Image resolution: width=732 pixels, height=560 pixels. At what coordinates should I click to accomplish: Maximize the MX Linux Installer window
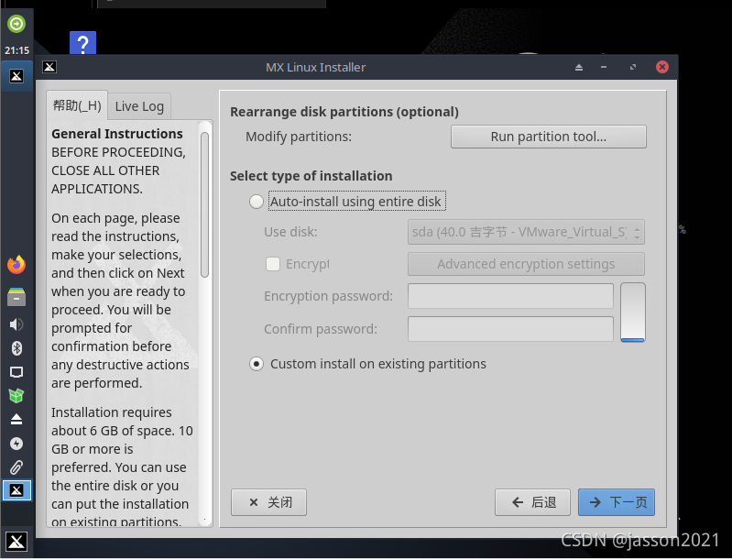(x=632, y=67)
